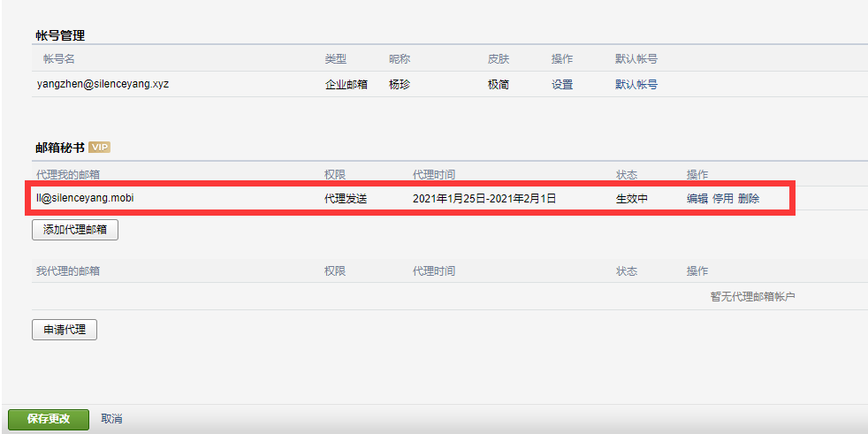Disable the proxy mailbox with 停用
This screenshot has height=434, width=868.
(x=723, y=199)
